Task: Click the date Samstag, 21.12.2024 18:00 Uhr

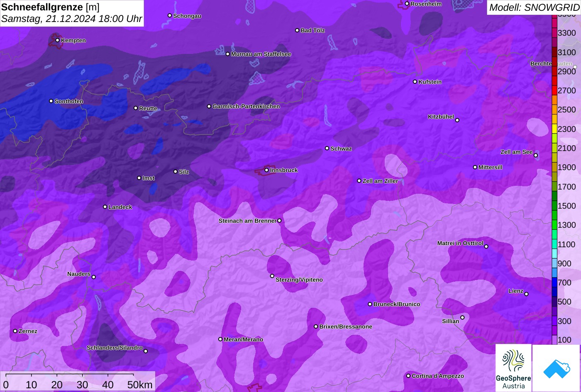Action: click(72, 19)
